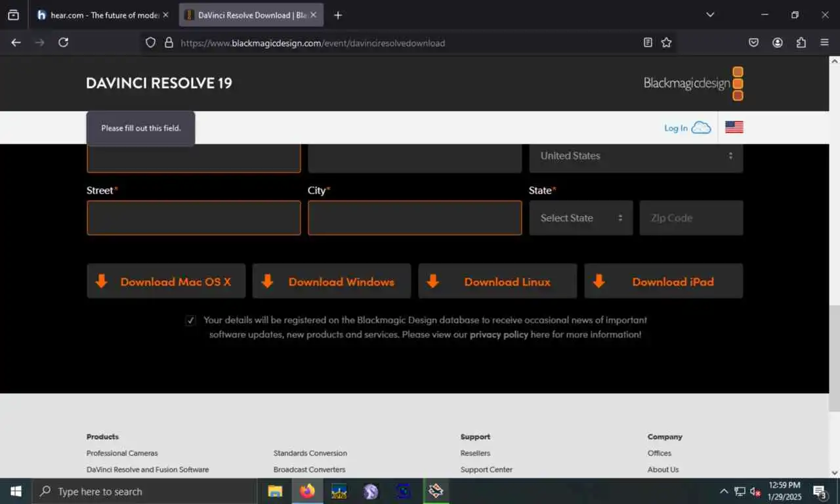Image resolution: width=840 pixels, height=504 pixels.
Task: Click Download Mac OS X button
Action: 166,282
